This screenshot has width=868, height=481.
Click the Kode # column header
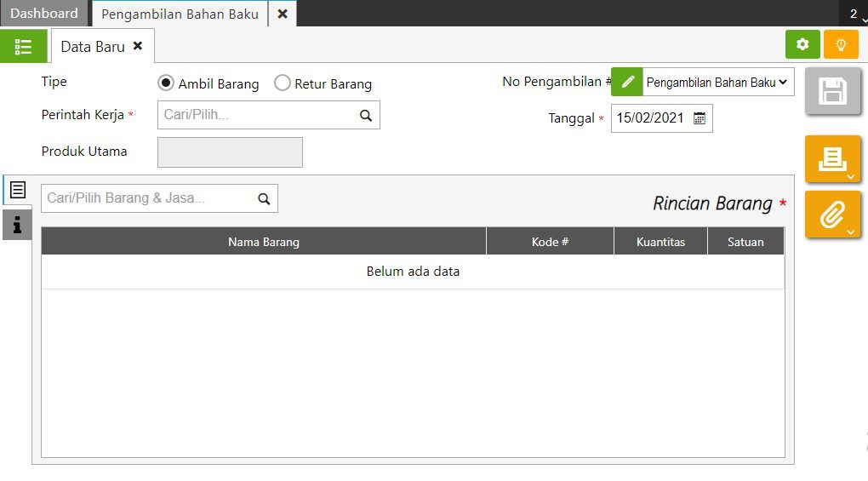tap(550, 241)
